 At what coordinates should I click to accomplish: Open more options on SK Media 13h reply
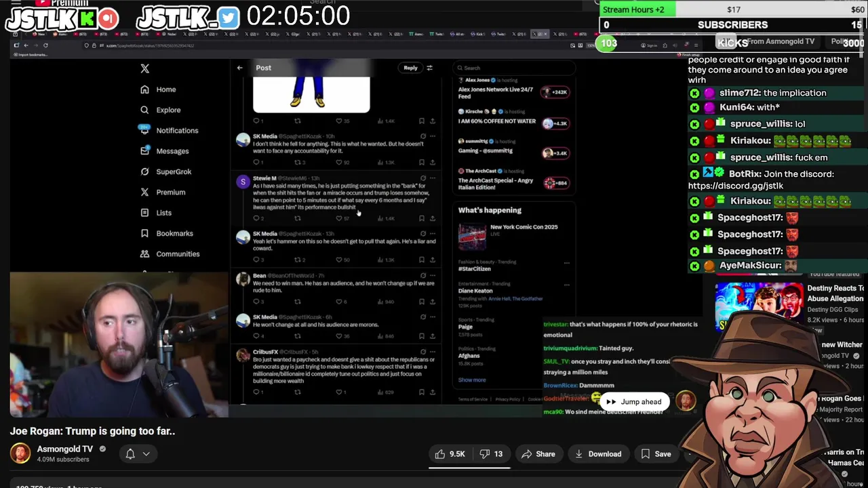[433, 234]
